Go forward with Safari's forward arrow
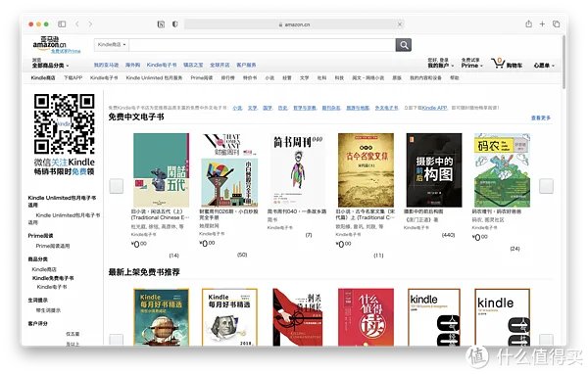Image resolution: width=588 pixels, height=374 pixels. pyautogui.click(x=90, y=23)
